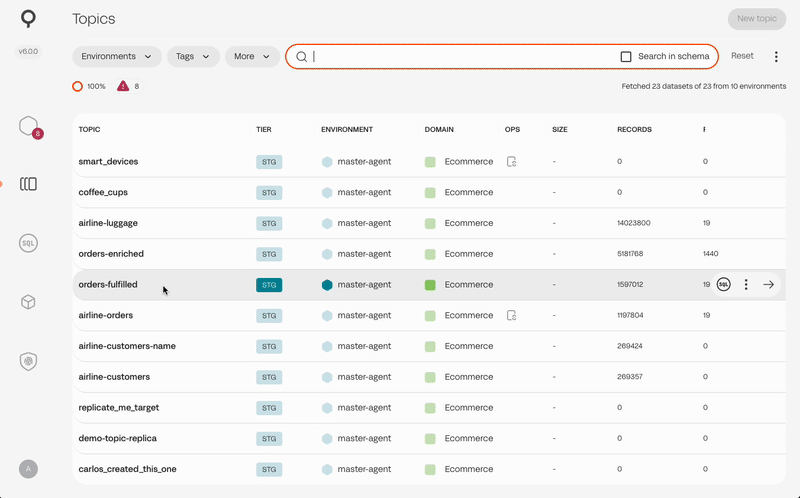
Task: Open the shield icon in sidebar
Action: (28, 361)
